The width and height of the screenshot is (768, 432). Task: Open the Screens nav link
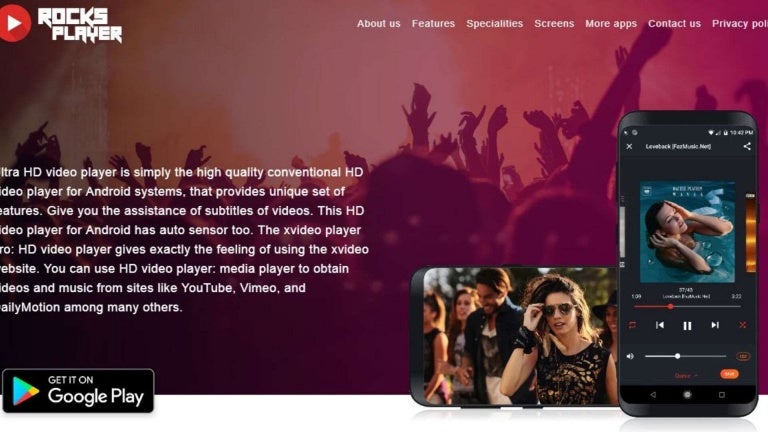pyautogui.click(x=554, y=24)
